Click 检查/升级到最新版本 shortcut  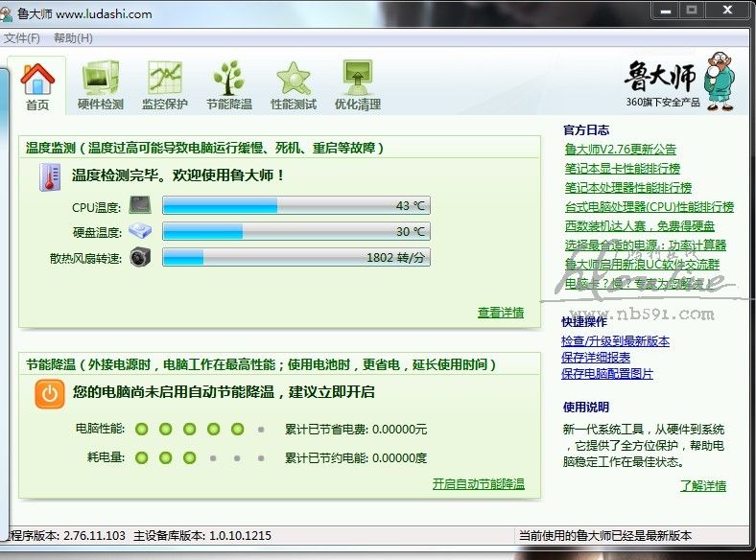pyautogui.click(x=615, y=341)
